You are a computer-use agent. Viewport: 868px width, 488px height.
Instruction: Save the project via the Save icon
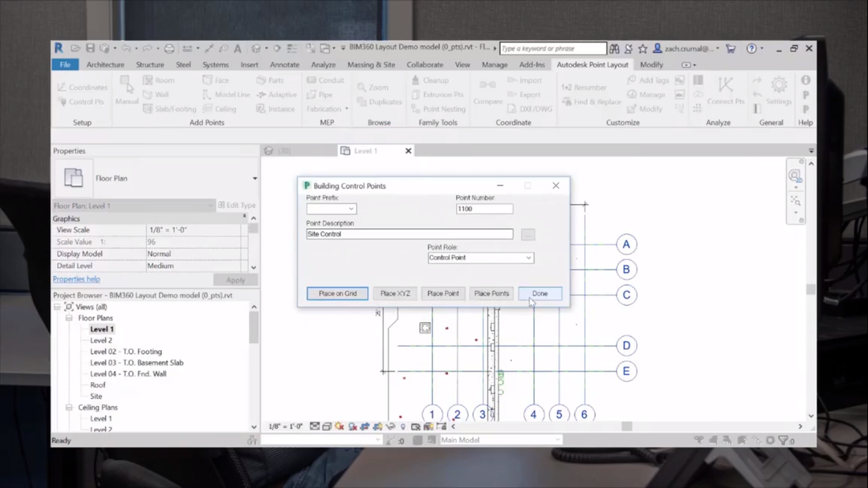[x=90, y=48]
